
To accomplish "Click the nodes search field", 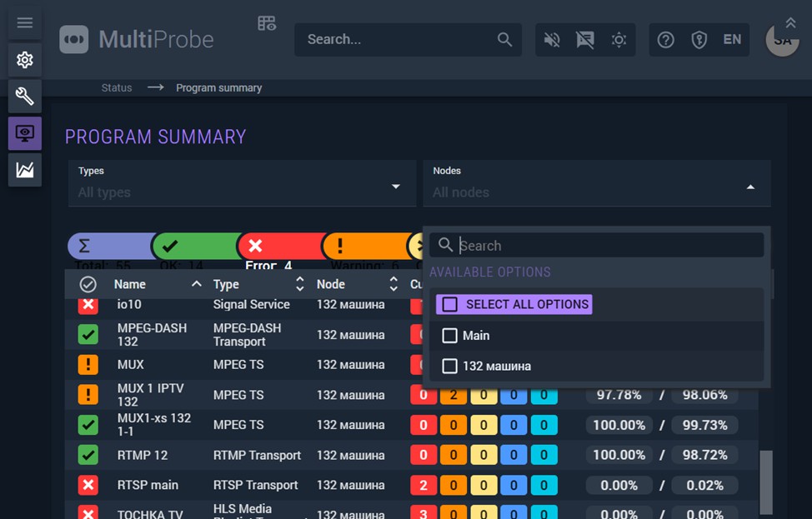I will pyautogui.click(x=607, y=246).
